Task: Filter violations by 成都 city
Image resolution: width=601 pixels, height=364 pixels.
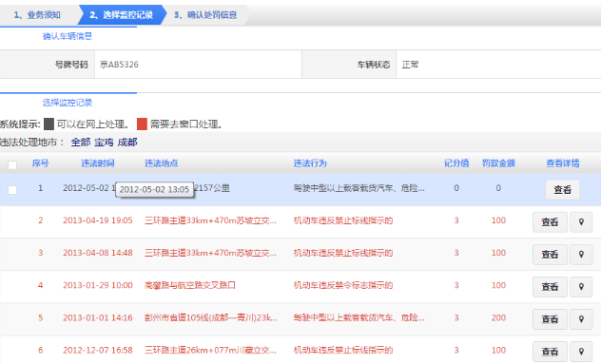Action: (x=127, y=143)
